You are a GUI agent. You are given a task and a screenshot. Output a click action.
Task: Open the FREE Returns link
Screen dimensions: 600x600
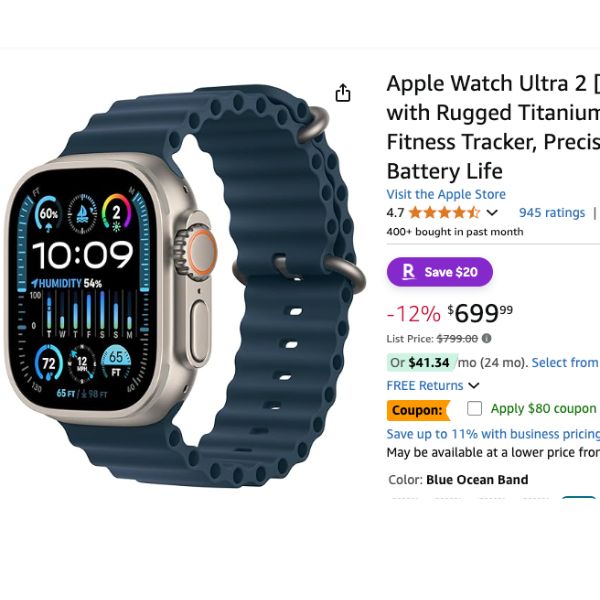click(x=425, y=385)
